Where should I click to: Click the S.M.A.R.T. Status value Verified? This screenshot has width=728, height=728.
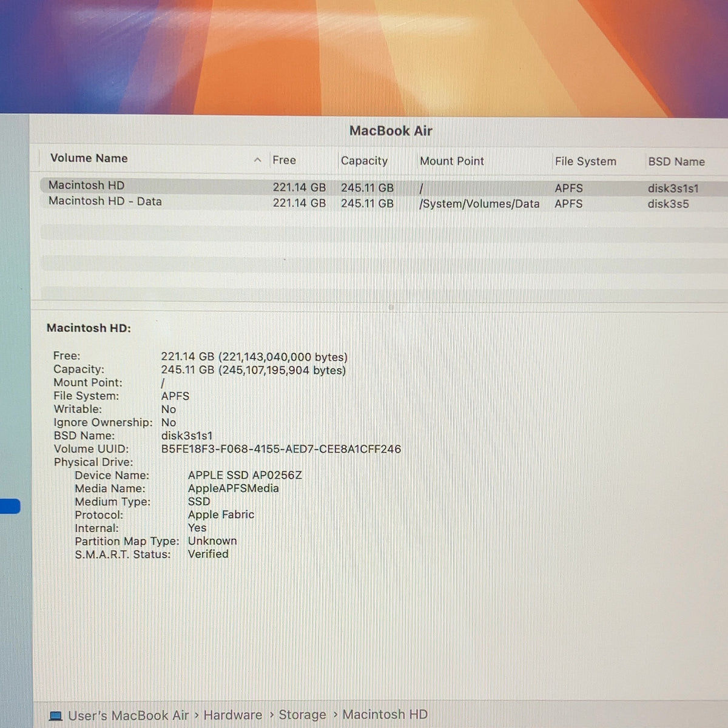(x=208, y=554)
